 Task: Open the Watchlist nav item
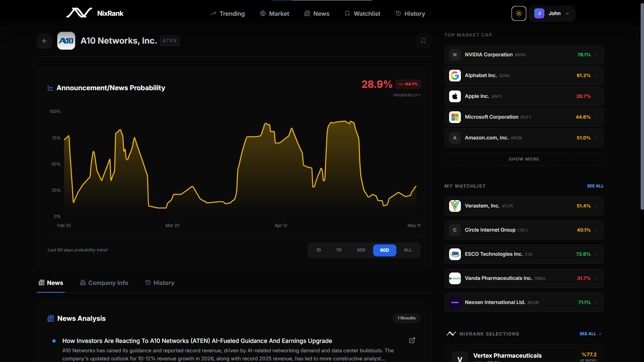pyautogui.click(x=362, y=14)
